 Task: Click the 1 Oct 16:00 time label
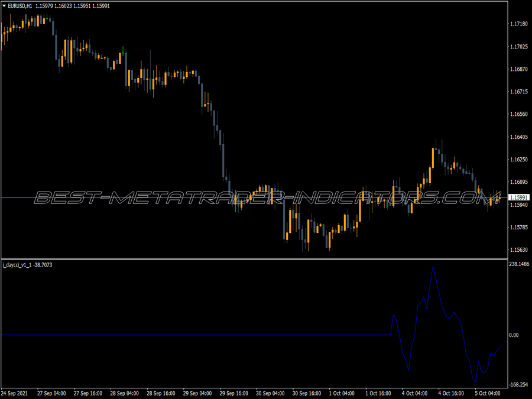click(378, 393)
